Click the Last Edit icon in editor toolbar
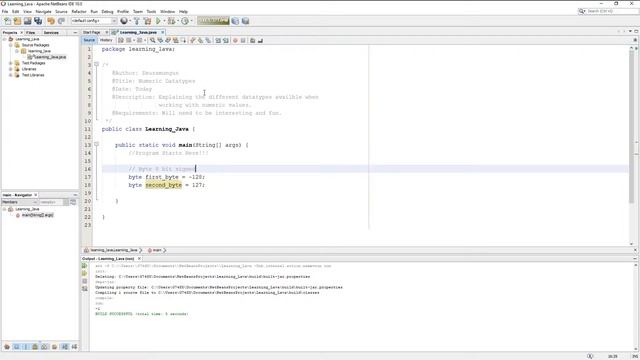The width and height of the screenshot is (640, 360). tap(121, 40)
